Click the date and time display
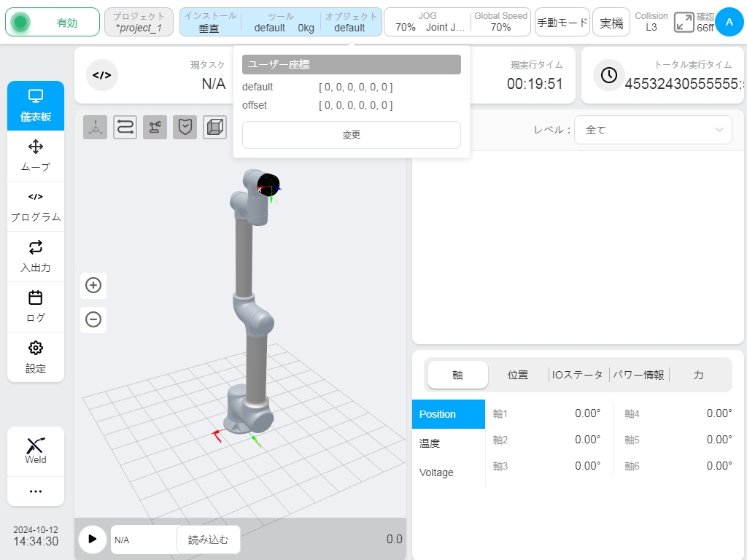Screen dimensions: 747x560 (x=36, y=536)
